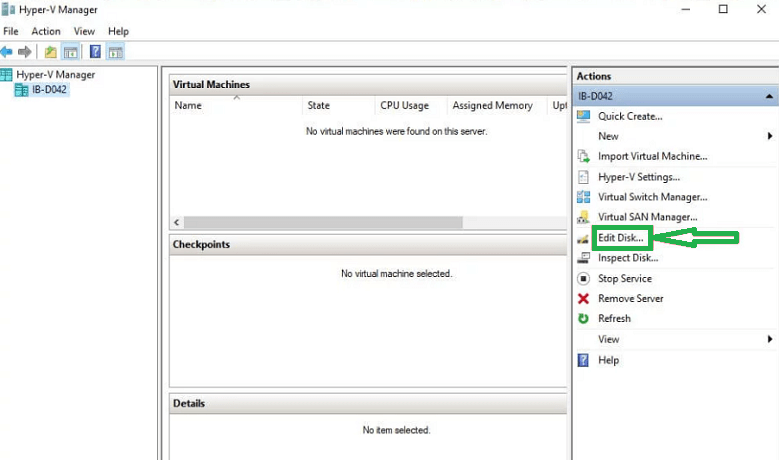779x460 pixels.
Task: Close the Hyper-V Manager window
Action: [761, 9]
